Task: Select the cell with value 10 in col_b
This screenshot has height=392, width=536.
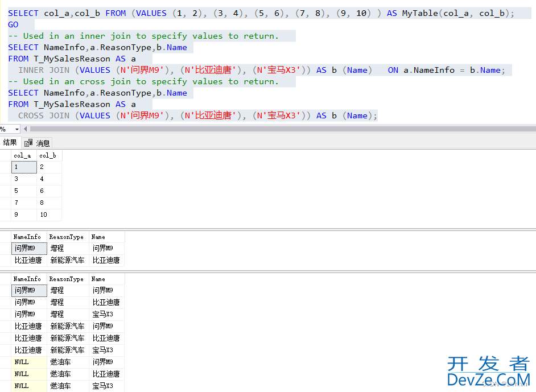Action: (50, 215)
